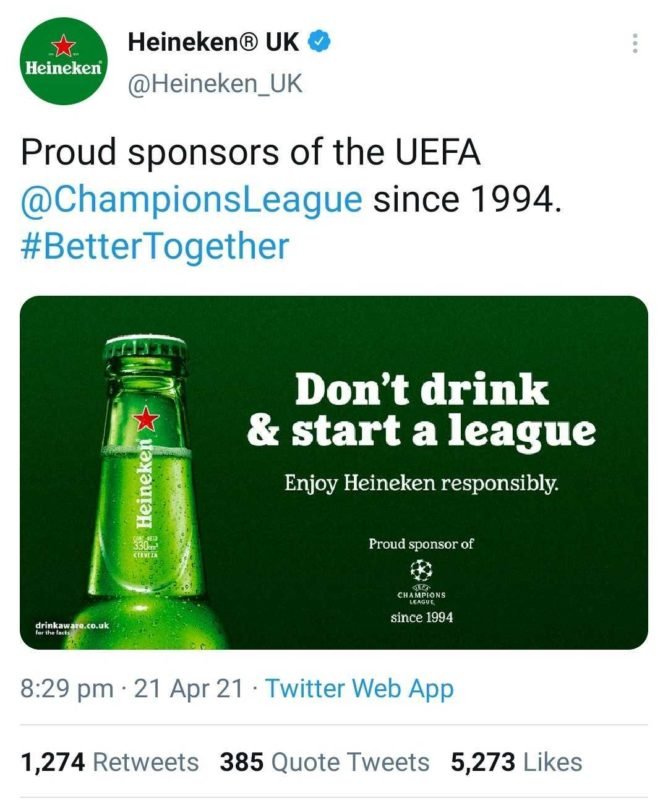The width and height of the screenshot is (668, 800).
Task: Click the Champions League starball logo
Action: click(422, 571)
